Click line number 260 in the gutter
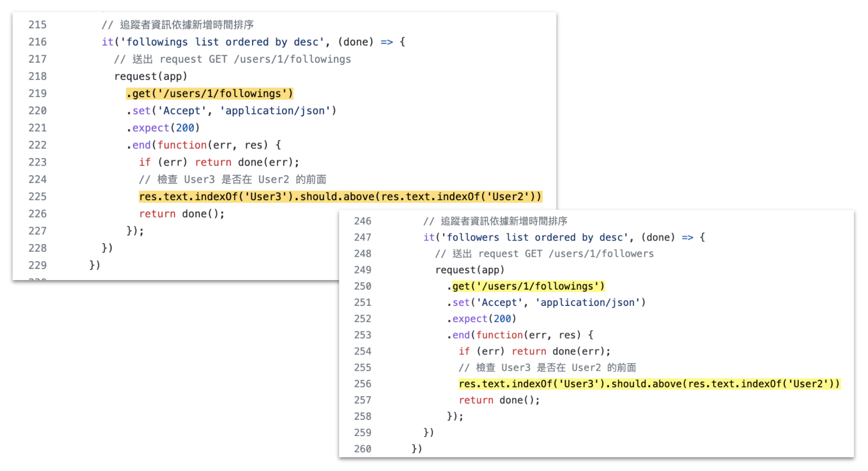Viewport: 868px width, 471px height. pyautogui.click(x=363, y=449)
